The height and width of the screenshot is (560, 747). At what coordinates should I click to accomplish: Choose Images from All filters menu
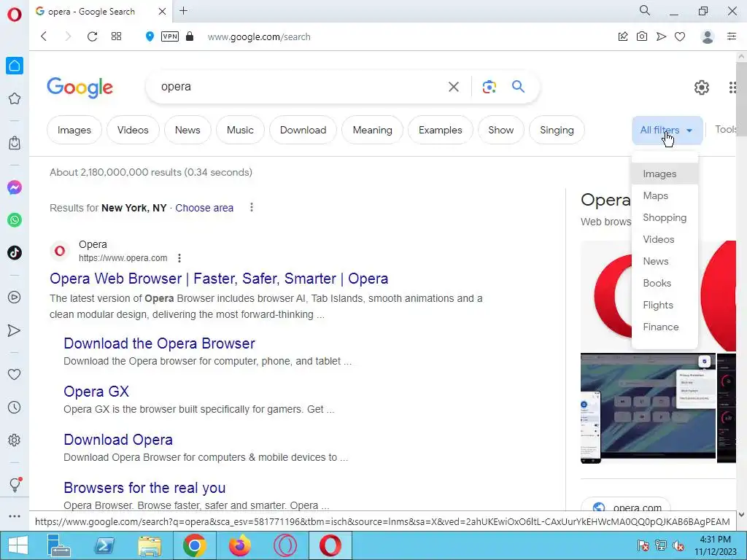tap(665, 174)
